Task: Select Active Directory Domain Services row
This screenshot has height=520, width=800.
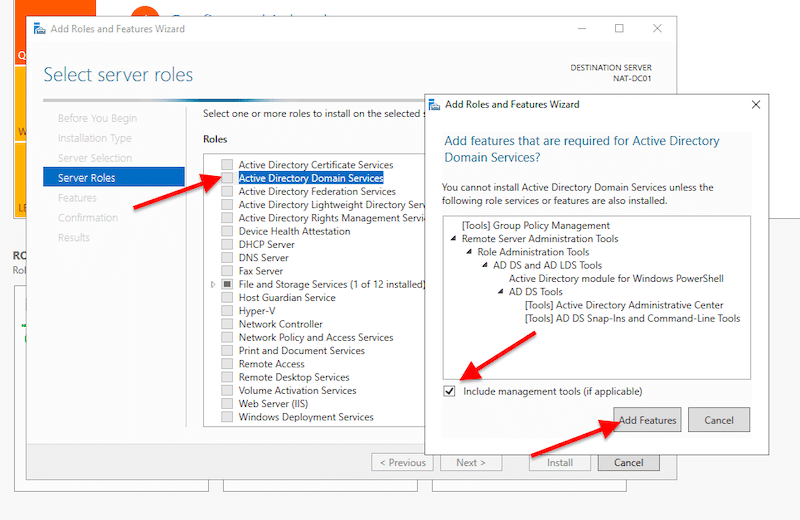Action: 311,178
